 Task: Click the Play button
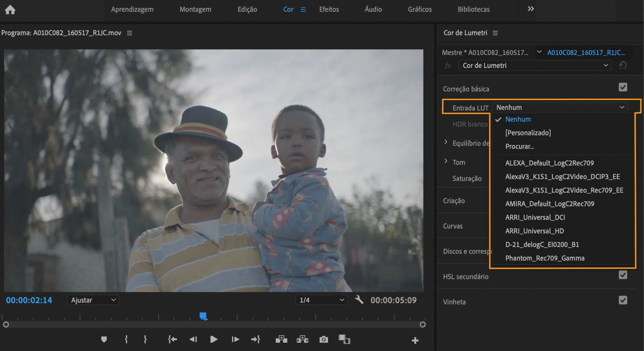(214, 340)
